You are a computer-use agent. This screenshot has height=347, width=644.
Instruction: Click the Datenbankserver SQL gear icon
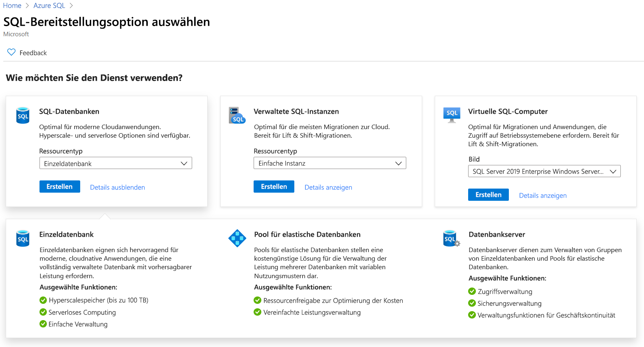point(451,239)
